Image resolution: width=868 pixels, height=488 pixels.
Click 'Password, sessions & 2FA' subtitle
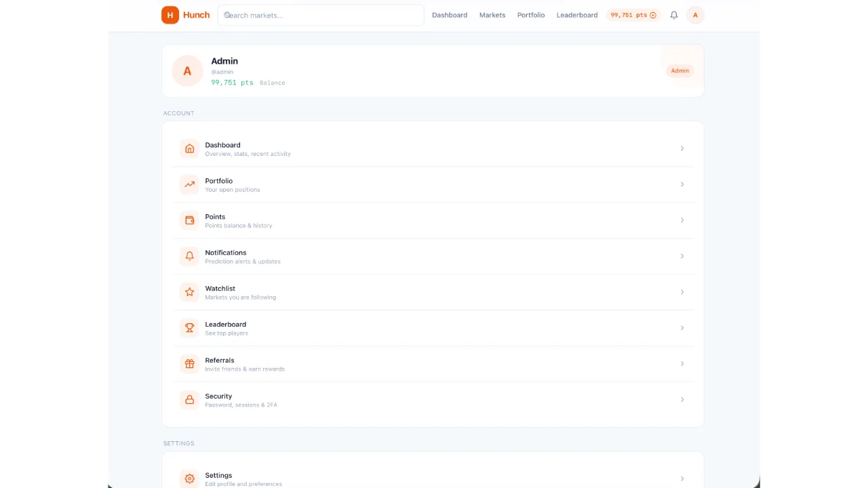(x=241, y=405)
